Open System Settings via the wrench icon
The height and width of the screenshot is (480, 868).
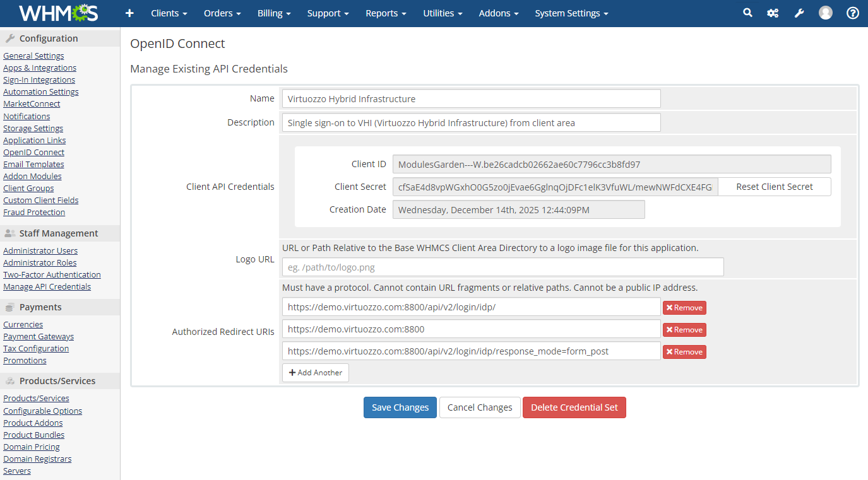799,12
